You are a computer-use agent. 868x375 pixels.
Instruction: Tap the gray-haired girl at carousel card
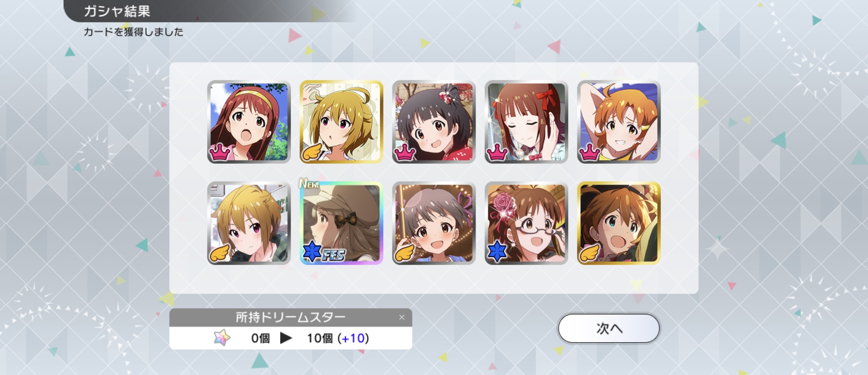(434, 223)
